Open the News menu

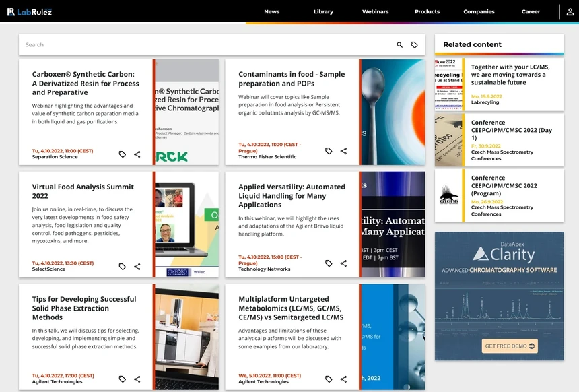(x=272, y=12)
